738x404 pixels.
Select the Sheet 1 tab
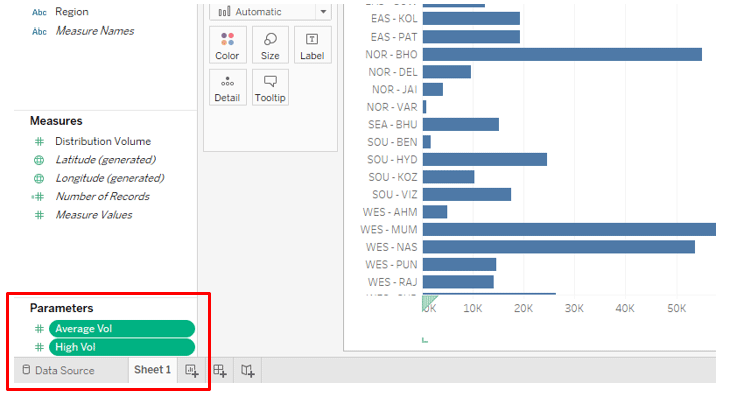pos(152,370)
